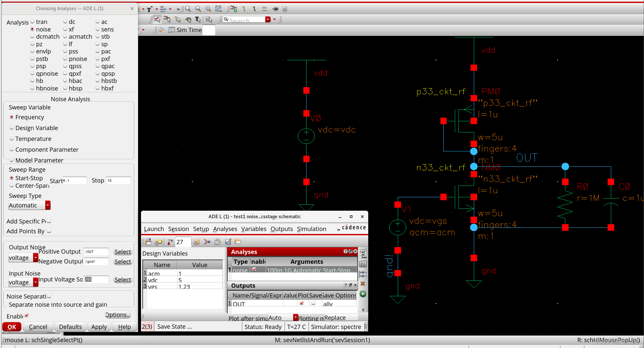This screenshot has width=644, height=348.
Task: Enable the Add Specific Points checkbox
Action: tap(49, 221)
